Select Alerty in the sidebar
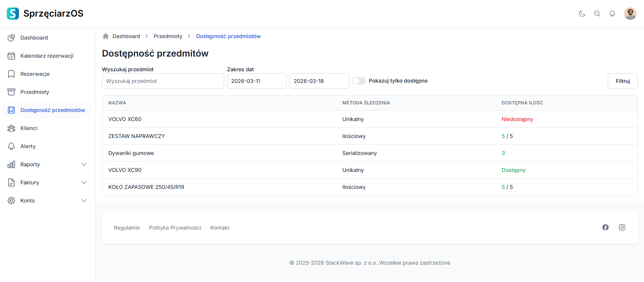Viewport: 644px width, 282px height. click(28, 146)
